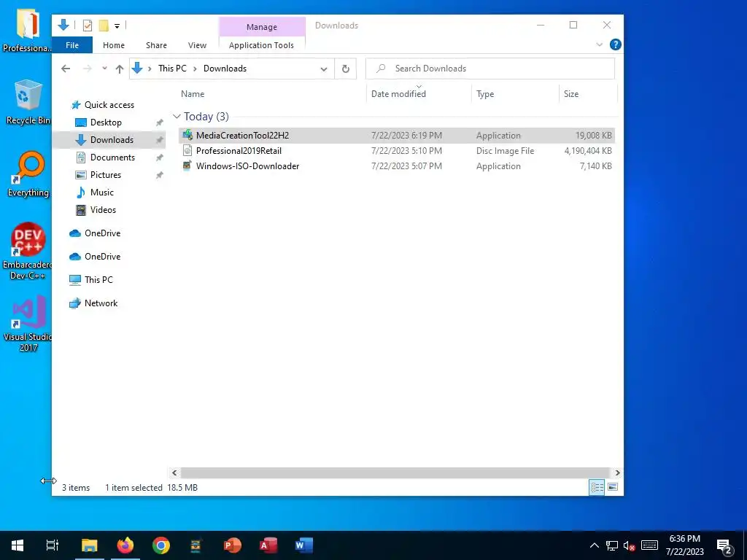Open the address bar history dropdown
The height and width of the screenshot is (560, 747).
coord(324,69)
